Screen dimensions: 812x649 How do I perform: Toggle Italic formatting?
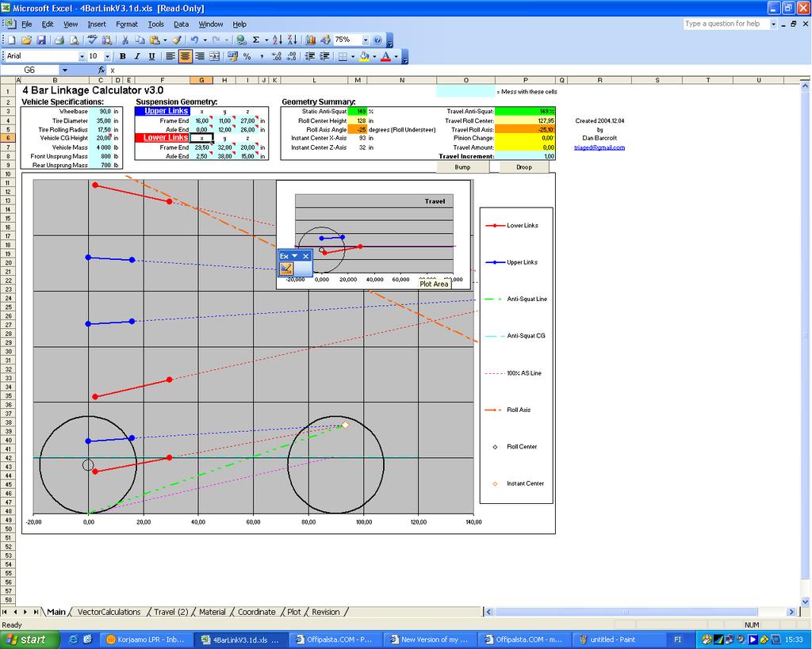pos(136,56)
